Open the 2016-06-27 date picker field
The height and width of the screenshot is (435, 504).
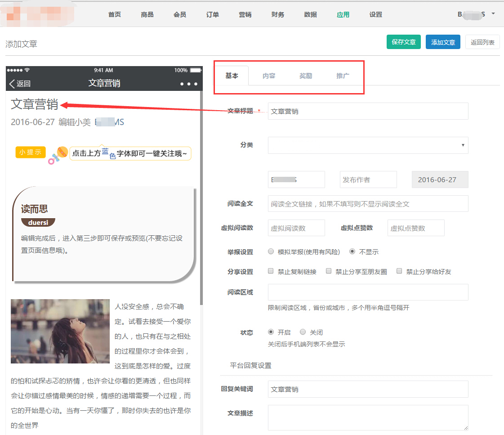point(440,179)
